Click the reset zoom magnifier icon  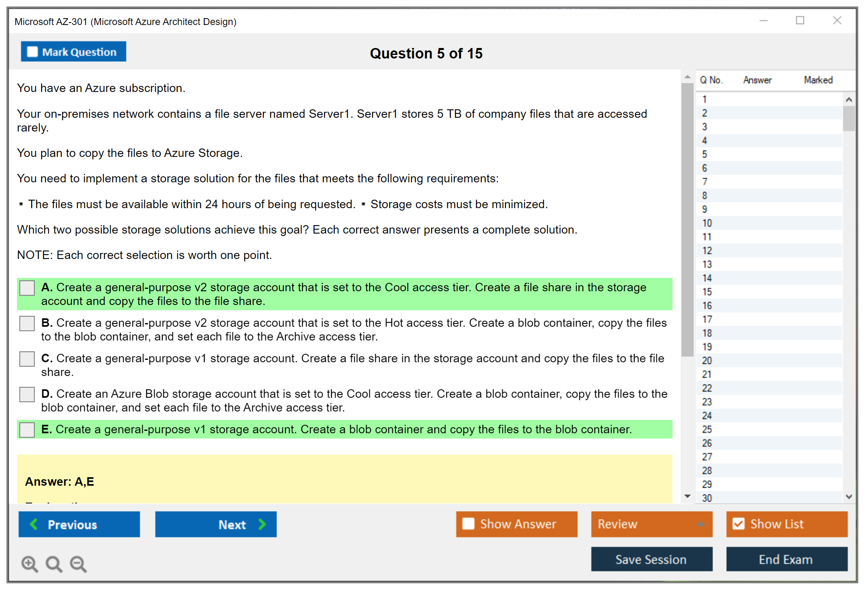pos(54,564)
